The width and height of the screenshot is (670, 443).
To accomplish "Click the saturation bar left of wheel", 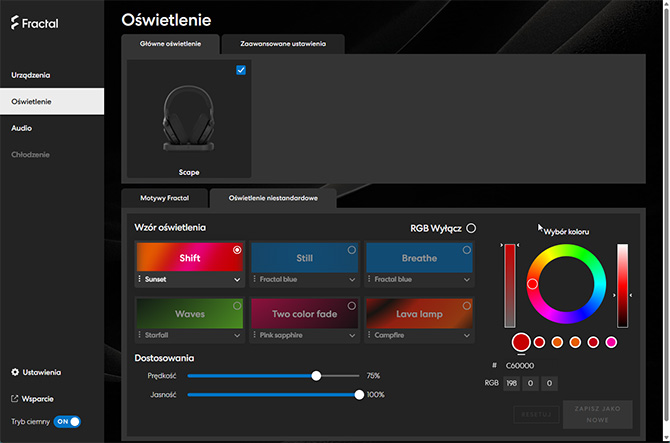I will coord(510,285).
